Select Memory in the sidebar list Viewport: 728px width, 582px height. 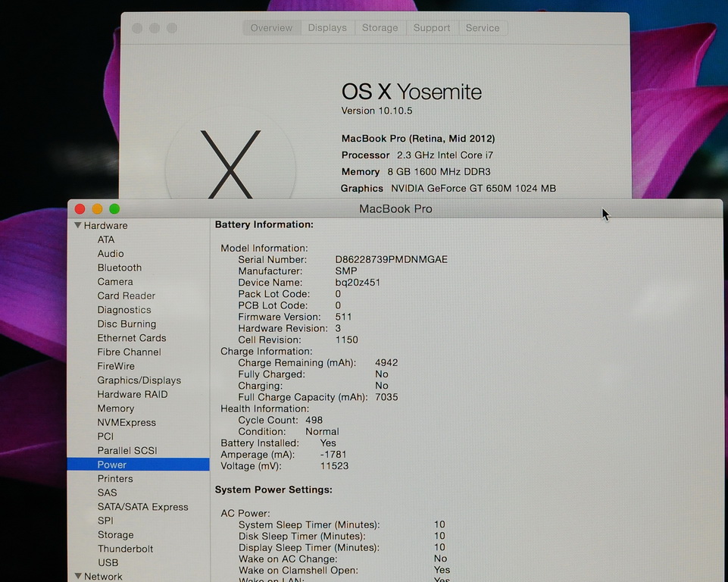[116, 408]
